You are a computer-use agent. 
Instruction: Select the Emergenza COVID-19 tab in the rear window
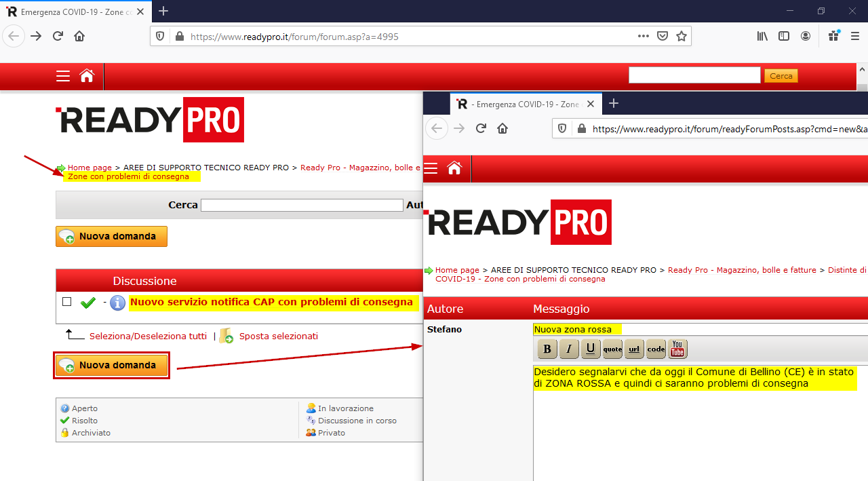(76, 12)
